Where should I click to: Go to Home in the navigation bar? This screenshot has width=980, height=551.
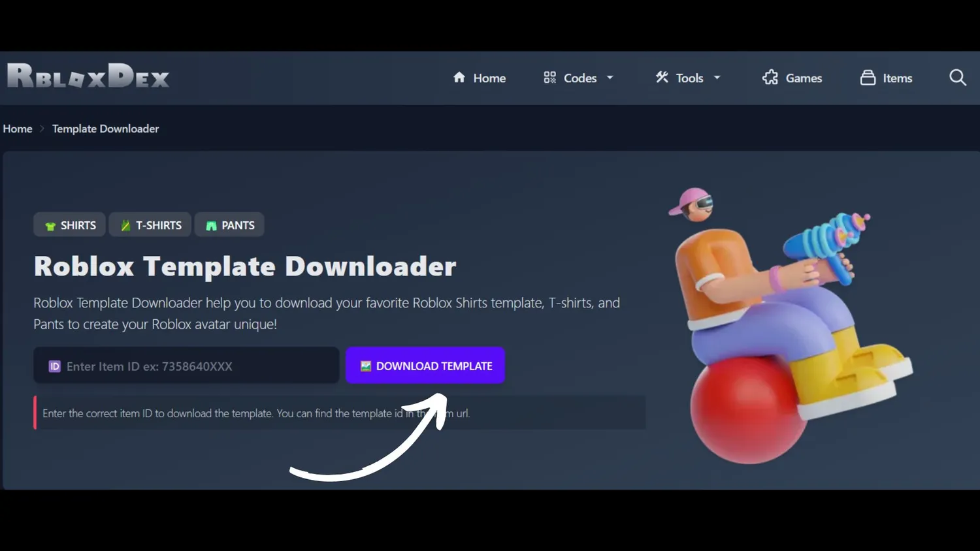(x=480, y=78)
